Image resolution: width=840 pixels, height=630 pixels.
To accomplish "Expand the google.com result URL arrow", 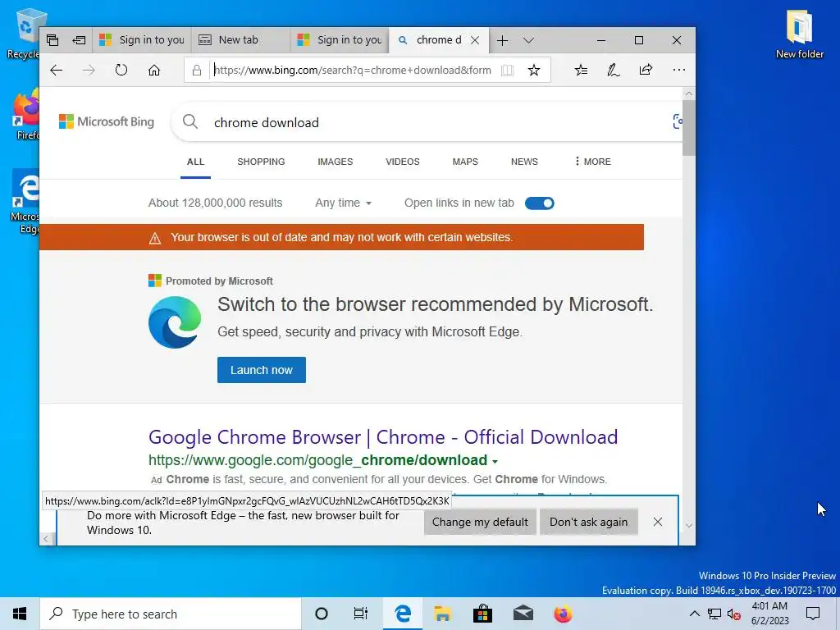I will click(495, 461).
